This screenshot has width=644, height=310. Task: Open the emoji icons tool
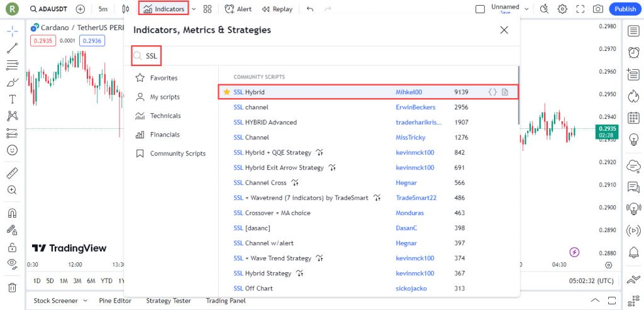pos(13,150)
